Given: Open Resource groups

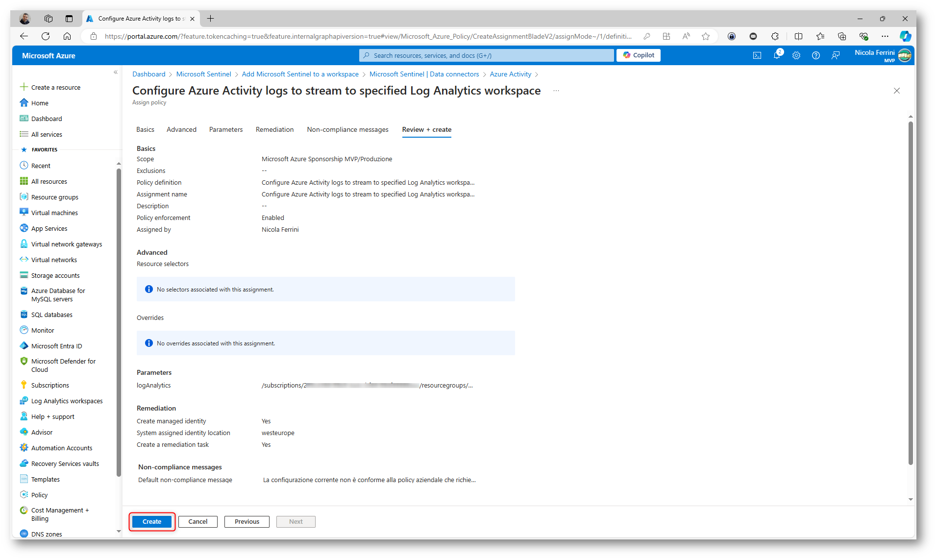Looking at the screenshot, I should coord(49,197).
